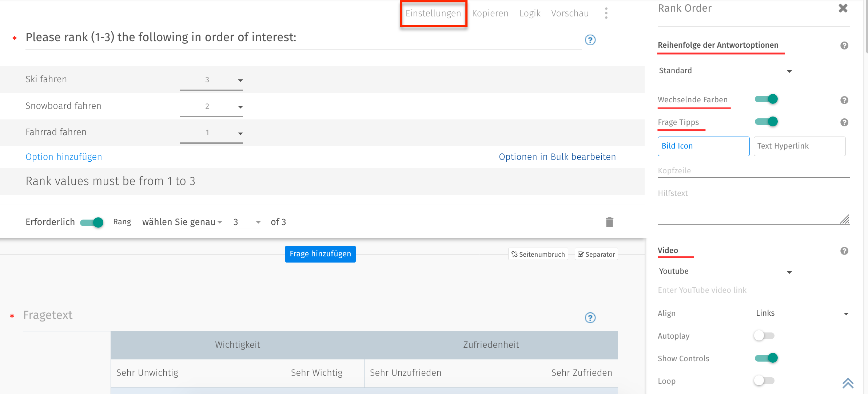The image size is (868, 394).
Task: Open help for the Video section
Action: coord(844,251)
